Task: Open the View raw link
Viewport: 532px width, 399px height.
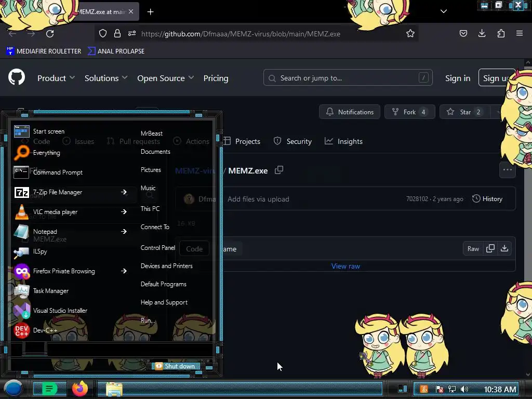Action: (345, 266)
